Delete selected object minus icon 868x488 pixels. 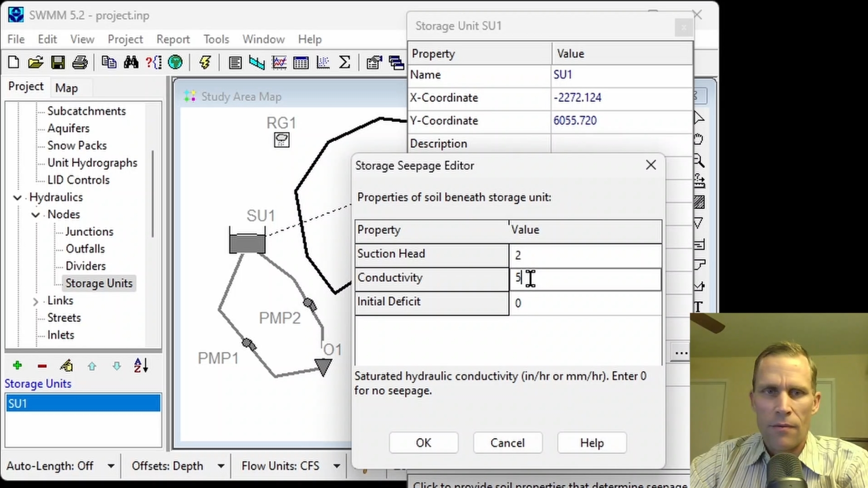click(x=42, y=366)
